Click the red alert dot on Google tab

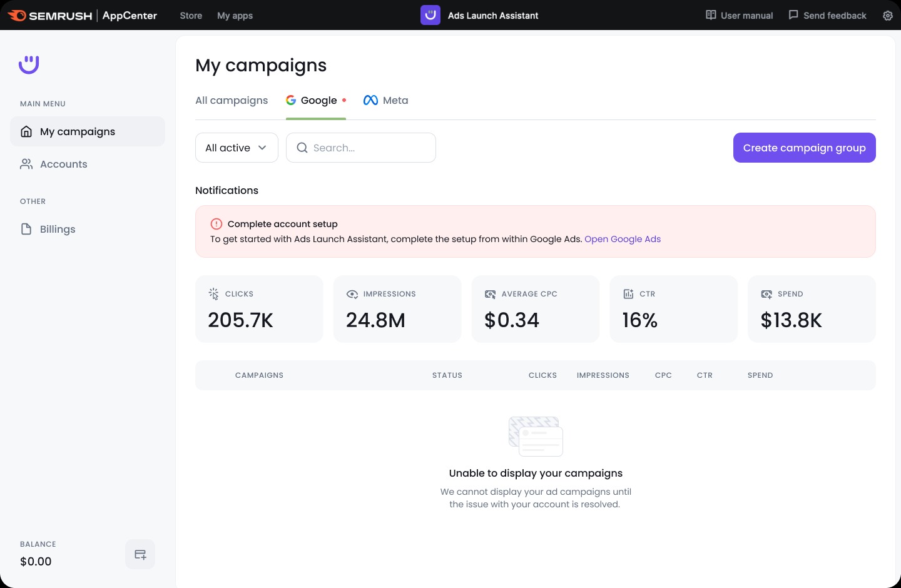coord(344,100)
